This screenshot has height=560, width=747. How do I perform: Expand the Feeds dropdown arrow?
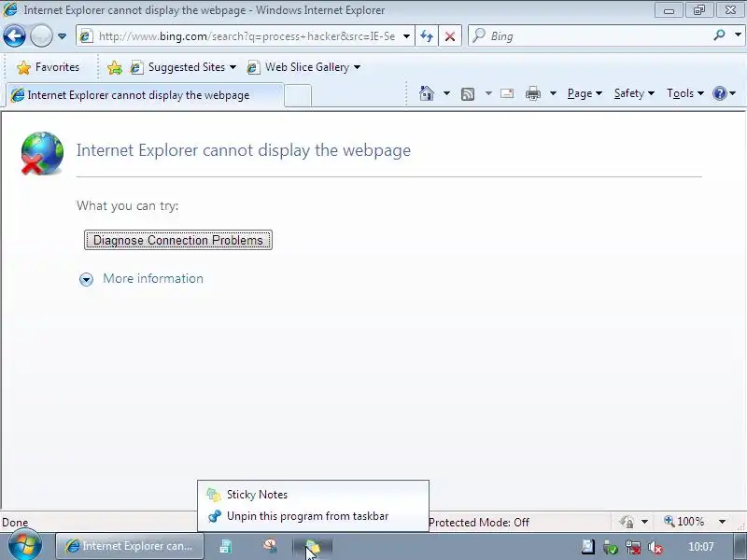[488, 93]
